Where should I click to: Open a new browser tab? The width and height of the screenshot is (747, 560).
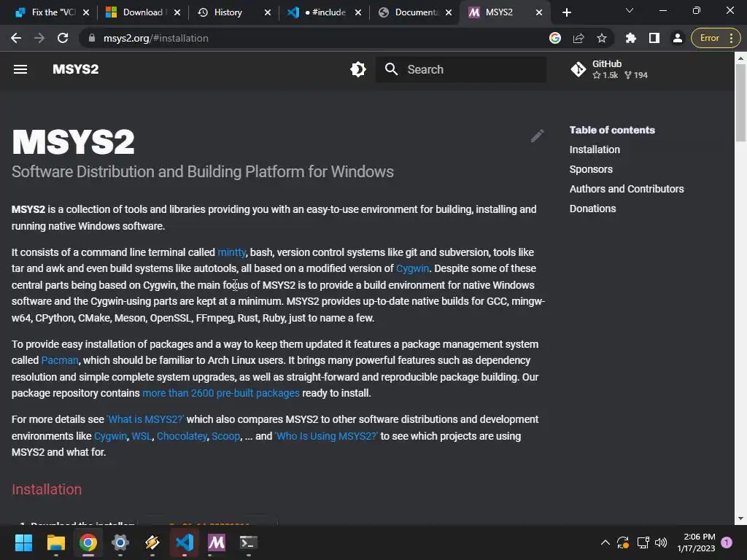coord(566,12)
